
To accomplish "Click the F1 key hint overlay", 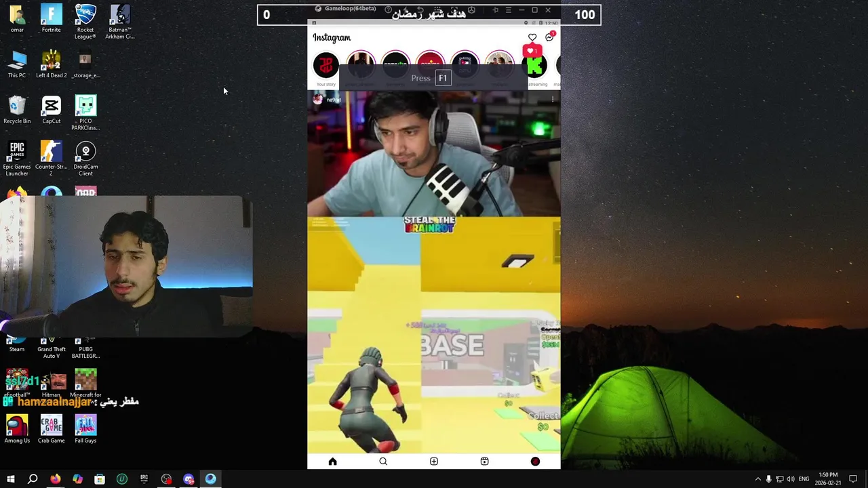I will [443, 78].
